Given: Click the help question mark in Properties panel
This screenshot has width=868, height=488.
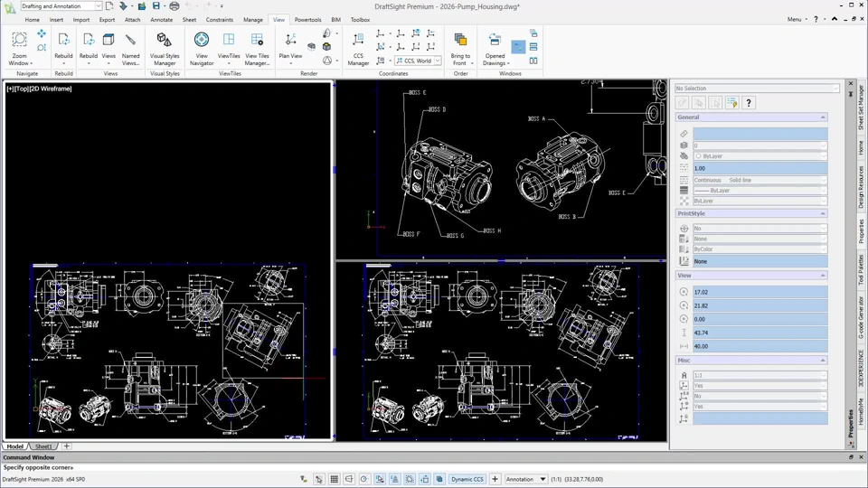Looking at the screenshot, I should pyautogui.click(x=748, y=103).
